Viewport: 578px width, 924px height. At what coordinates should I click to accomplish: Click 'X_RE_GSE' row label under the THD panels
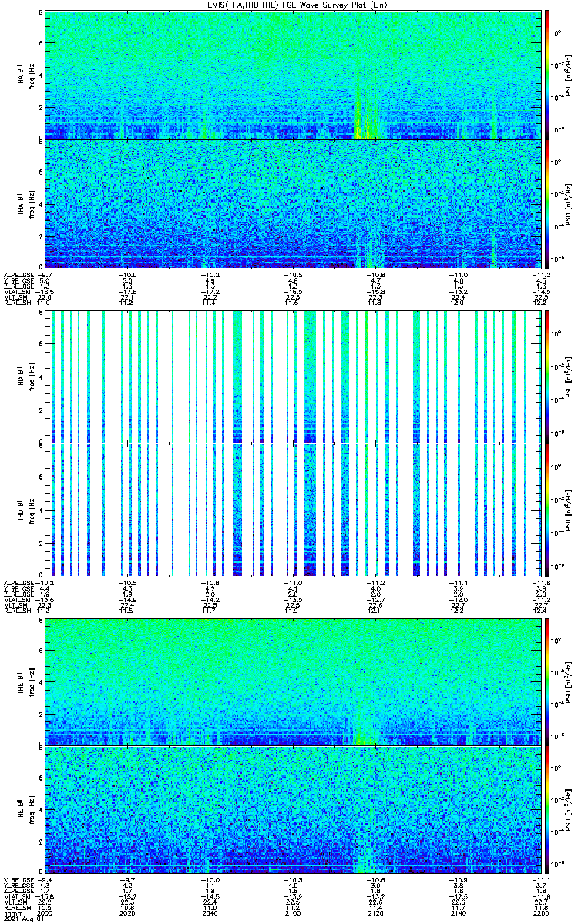(x=17, y=583)
